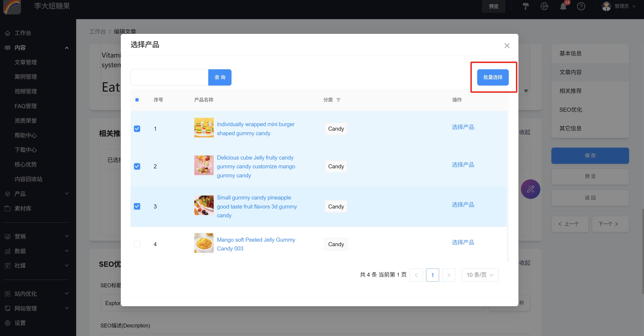The height and width of the screenshot is (336, 644).
Task: Go to FAQ管理 menu item
Action: point(25,106)
